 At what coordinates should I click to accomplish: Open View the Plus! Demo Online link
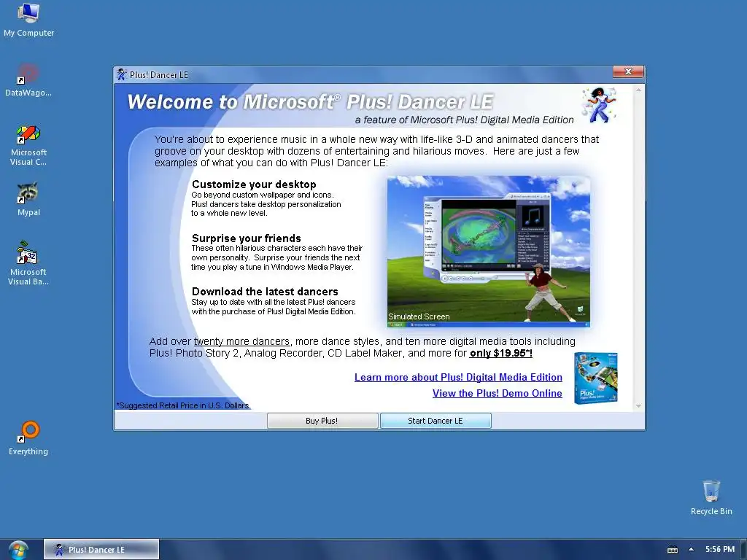click(498, 393)
